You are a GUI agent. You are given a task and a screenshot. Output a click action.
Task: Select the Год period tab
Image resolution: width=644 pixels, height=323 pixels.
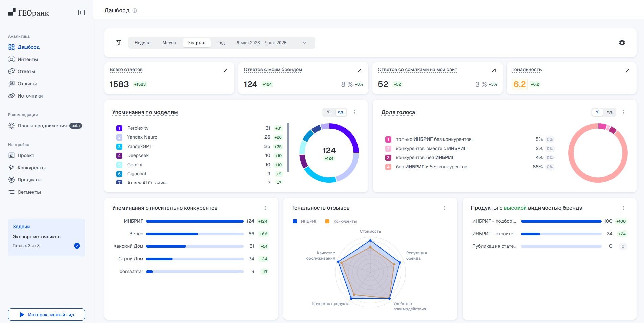[221, 43]
